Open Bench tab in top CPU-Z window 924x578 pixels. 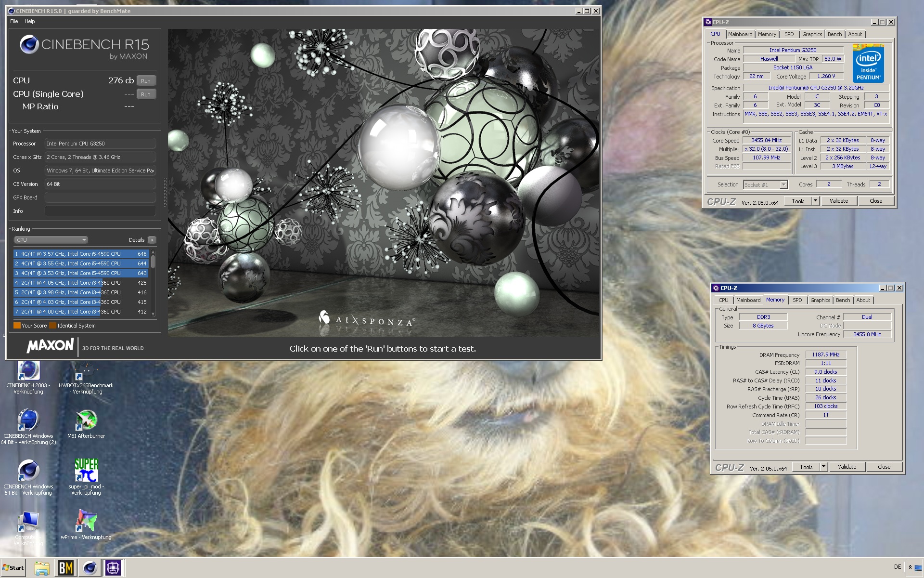pos(834,34)
